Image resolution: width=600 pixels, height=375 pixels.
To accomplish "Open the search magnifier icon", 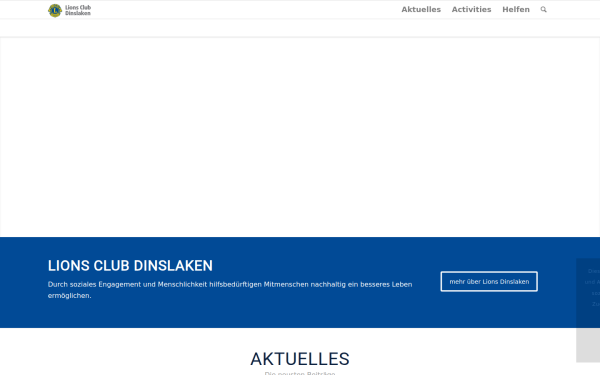I will (x=543, y=10).
